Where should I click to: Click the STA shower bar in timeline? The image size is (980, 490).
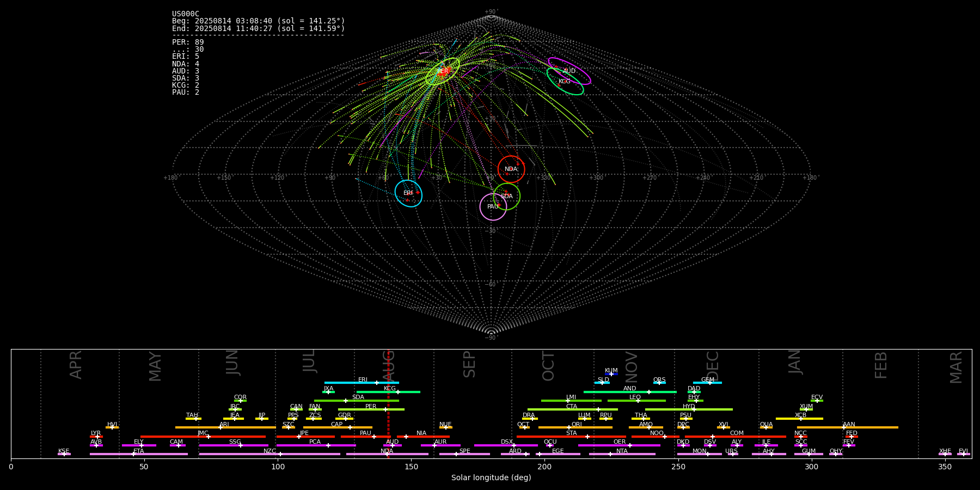[x=571, y=436]
